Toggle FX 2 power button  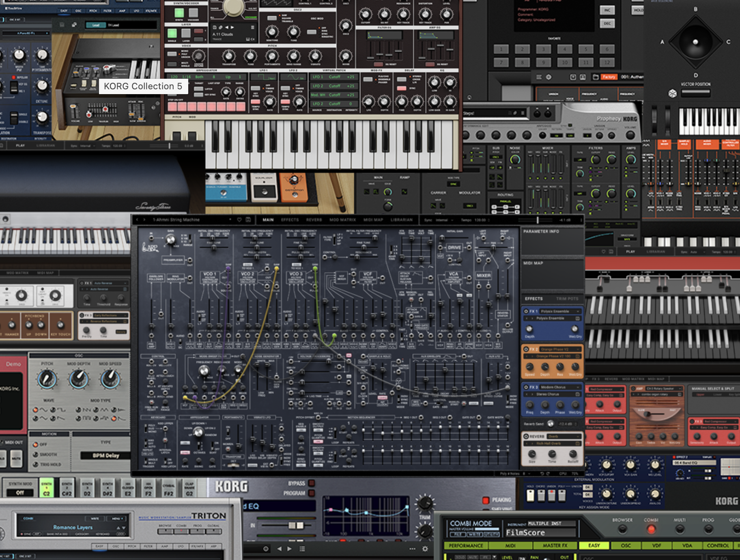click(526, 349)
